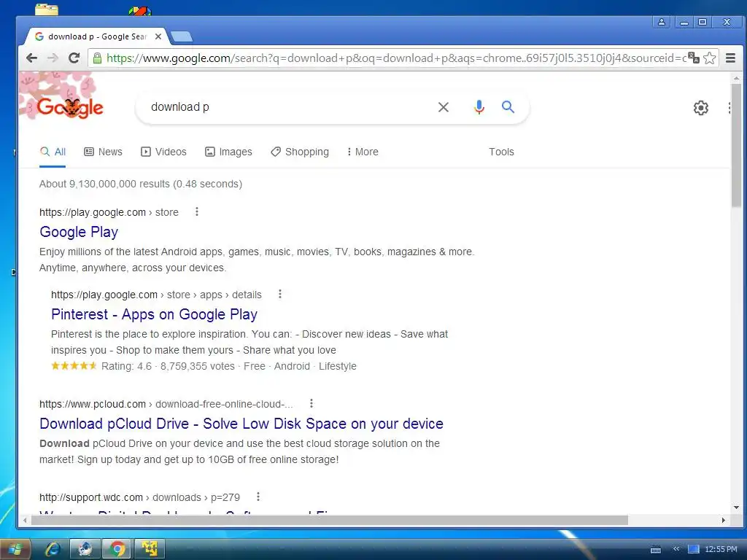Open the Google Play result link
Screen dimensions: 747x560
click(79, 232)
